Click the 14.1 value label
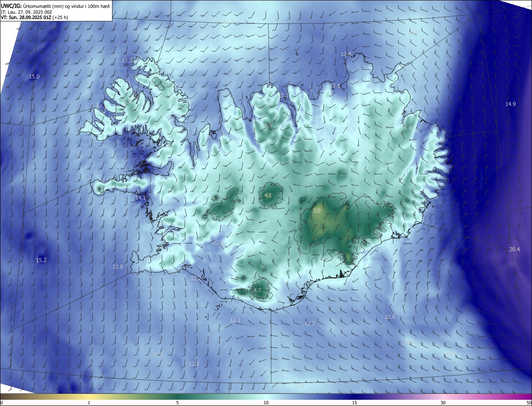The height and width of the screenshot is (406, 532). click(140, 198)
